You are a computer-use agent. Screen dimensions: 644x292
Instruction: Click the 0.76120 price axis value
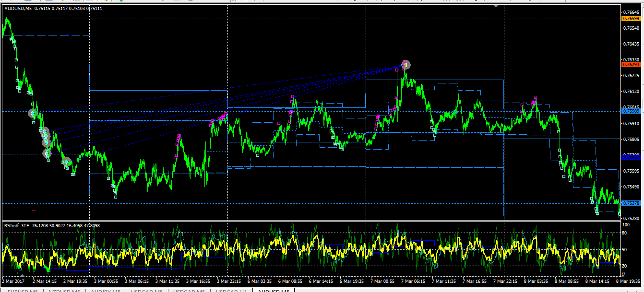[631, 92]
